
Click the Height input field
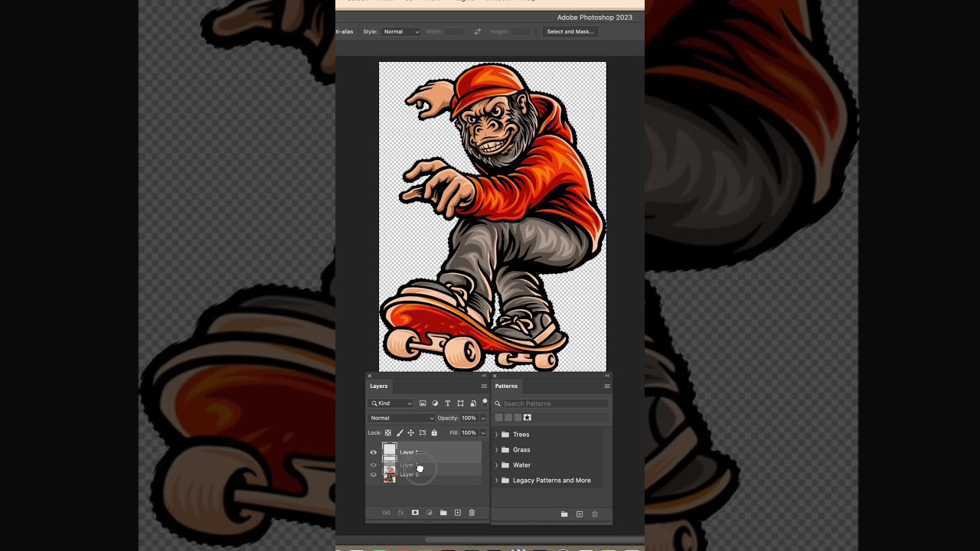pyautogui.click(x=521, y=31)
